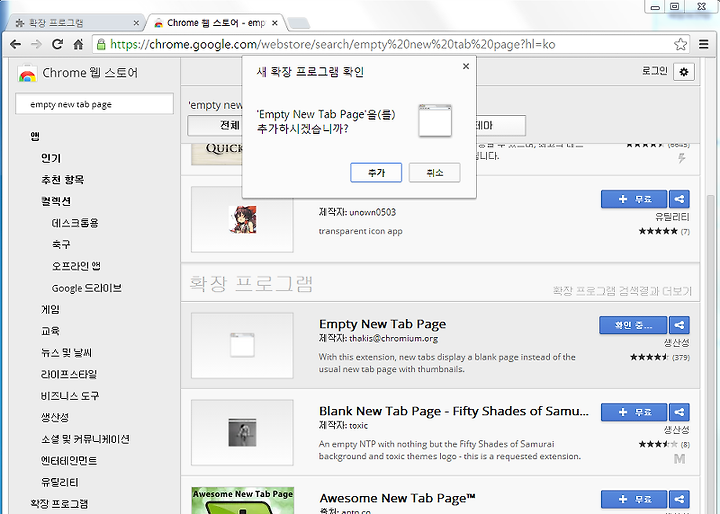Focus the store search box

pyautogui.click(x=95, y=104)
